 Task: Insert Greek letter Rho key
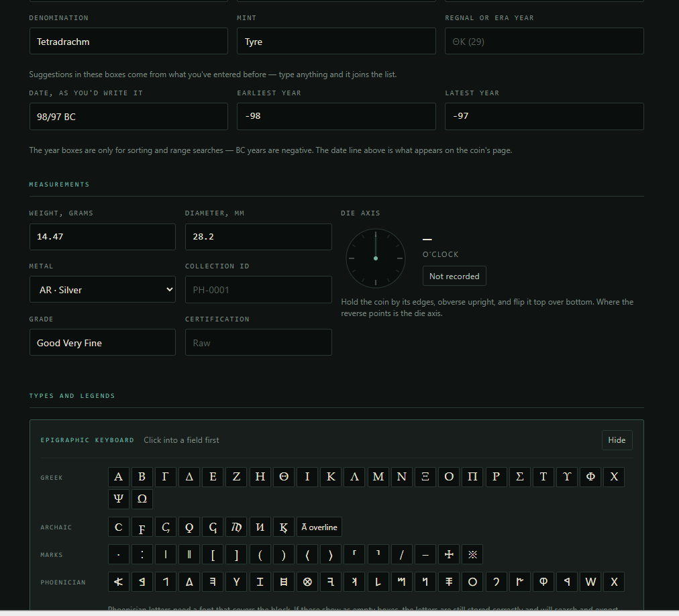[x=497, y=477]
